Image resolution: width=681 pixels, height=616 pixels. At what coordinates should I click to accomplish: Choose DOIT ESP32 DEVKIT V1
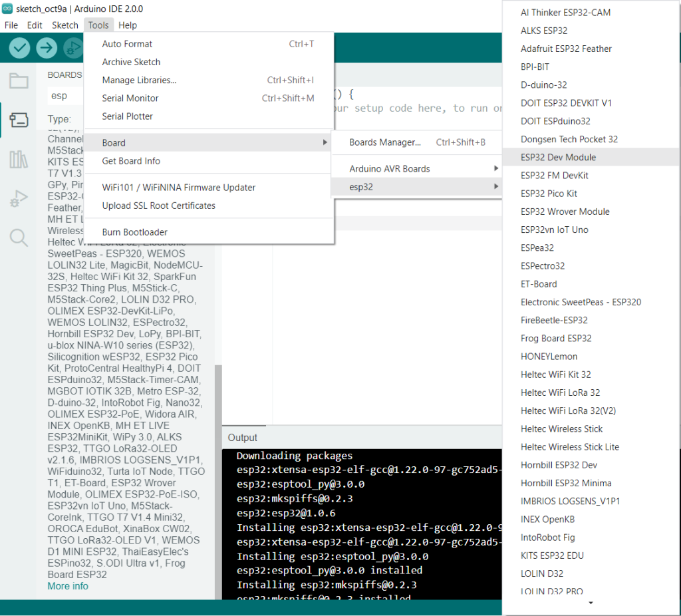[591, 103]
